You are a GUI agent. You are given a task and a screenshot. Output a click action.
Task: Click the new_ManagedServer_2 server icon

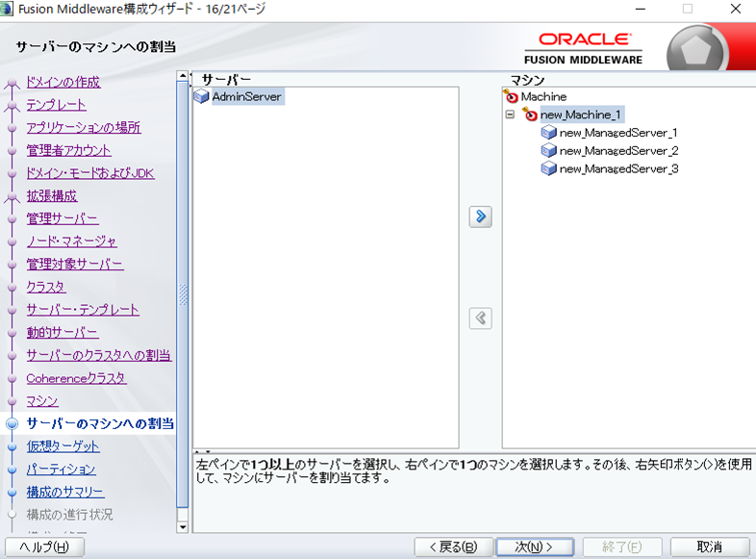tap(548, 151)
